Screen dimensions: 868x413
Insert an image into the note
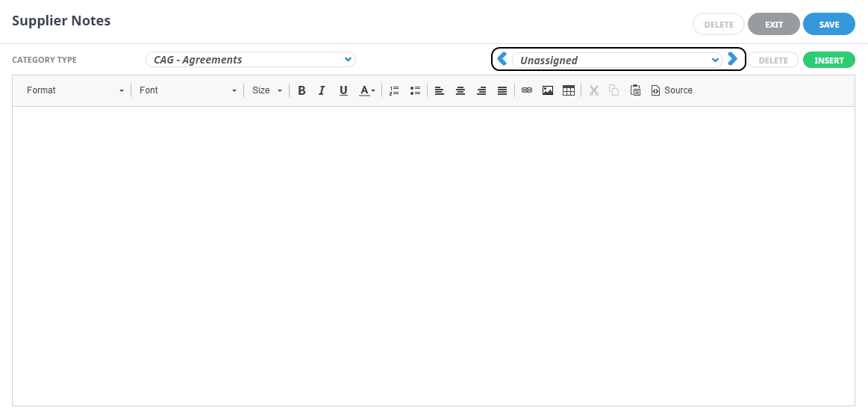pyautogui.click(x=548, y=90)
